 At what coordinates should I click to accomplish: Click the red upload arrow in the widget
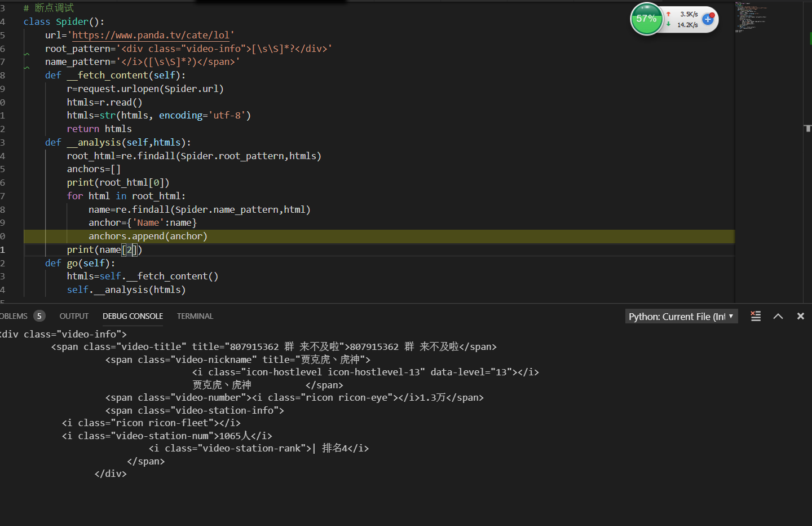click(x=669, y=14)
